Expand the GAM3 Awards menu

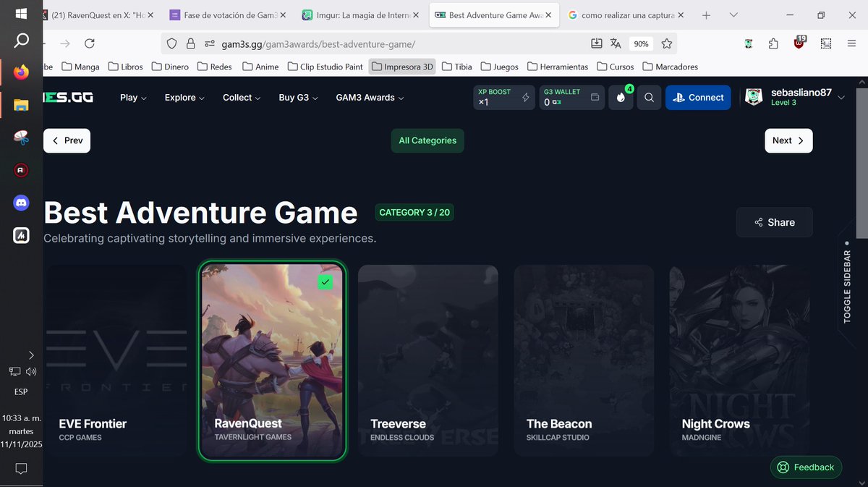(370, 98)
